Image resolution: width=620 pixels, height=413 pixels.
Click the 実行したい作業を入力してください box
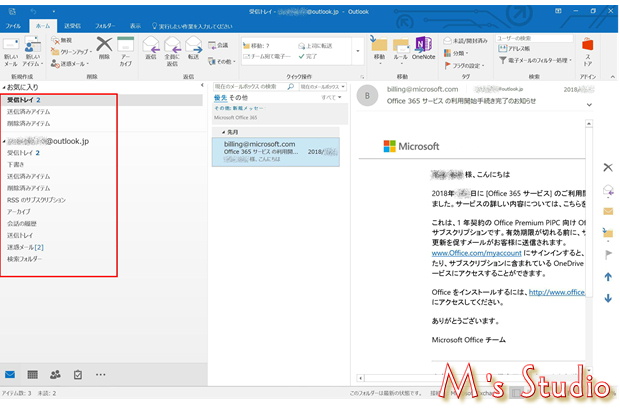point(193,26)
